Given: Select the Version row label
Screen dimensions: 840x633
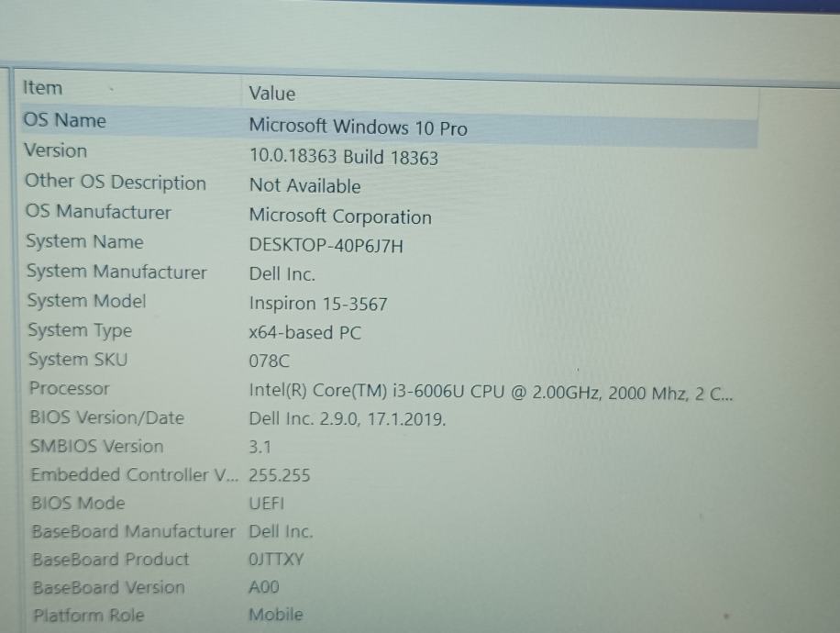Looking at the screenshot, I should click(56, 150).
